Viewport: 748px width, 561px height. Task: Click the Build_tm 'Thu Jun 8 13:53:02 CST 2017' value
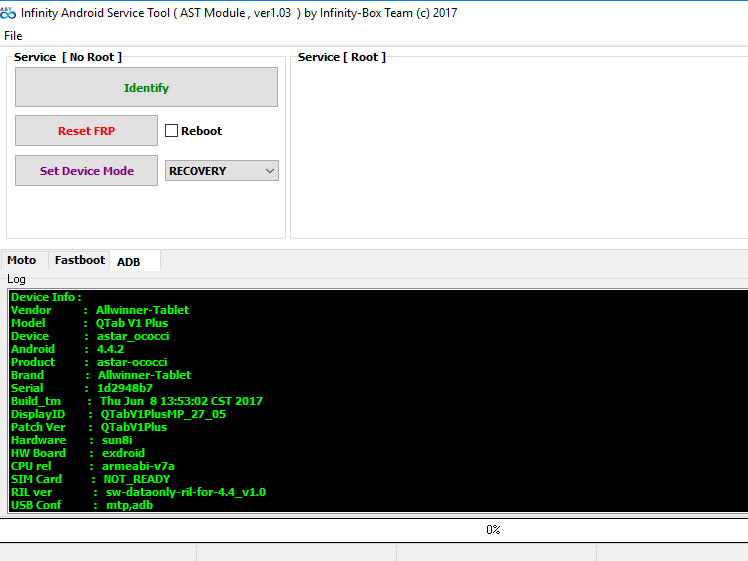181,401
